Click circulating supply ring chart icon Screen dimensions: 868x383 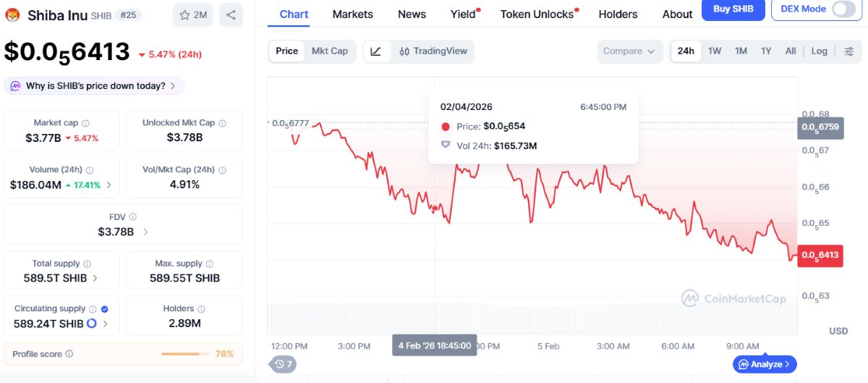[x=92, y=324]
